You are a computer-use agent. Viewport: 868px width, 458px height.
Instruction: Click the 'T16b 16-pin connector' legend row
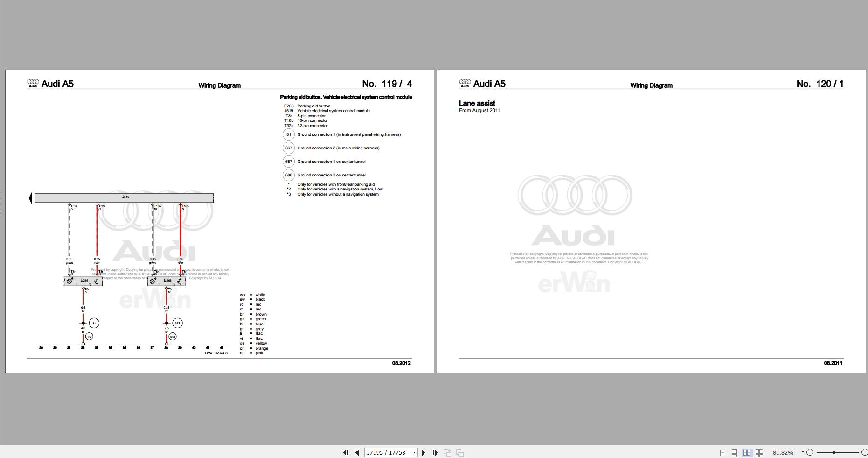[306, 120]
